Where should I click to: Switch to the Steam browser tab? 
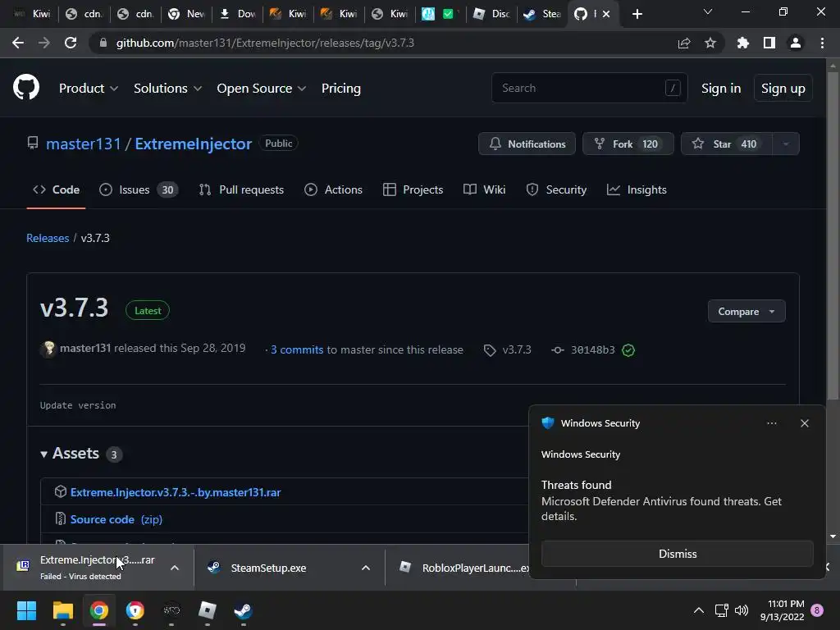point(541,14)
